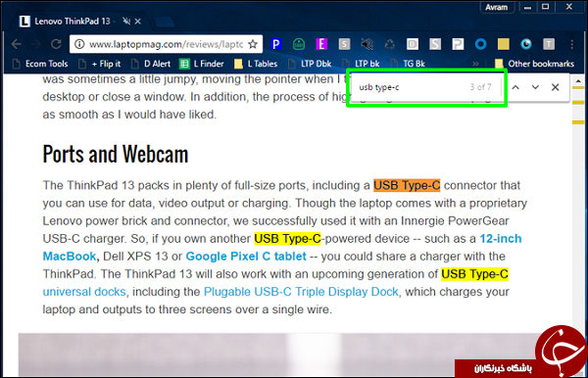Go back using the browser back arrow
588x378 pixels.
click(x=16, y=44)
